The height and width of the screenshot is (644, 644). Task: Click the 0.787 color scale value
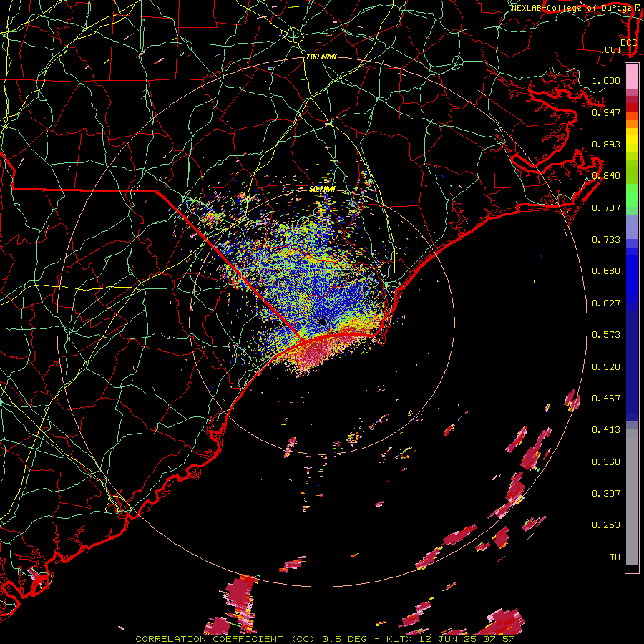pyautogui.click(x=606, y=208)
